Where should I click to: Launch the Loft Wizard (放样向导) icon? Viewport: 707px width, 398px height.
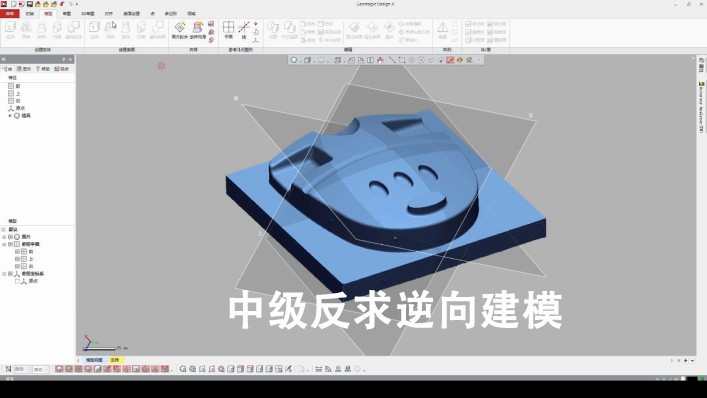[x=197, y=30]
